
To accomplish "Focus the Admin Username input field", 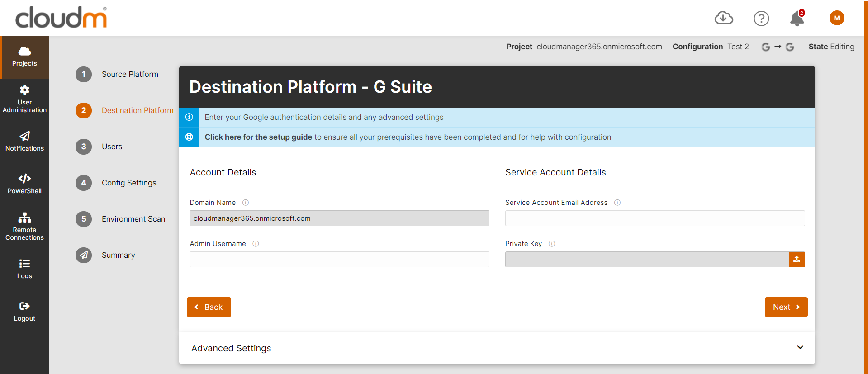I will coord(339,259).
